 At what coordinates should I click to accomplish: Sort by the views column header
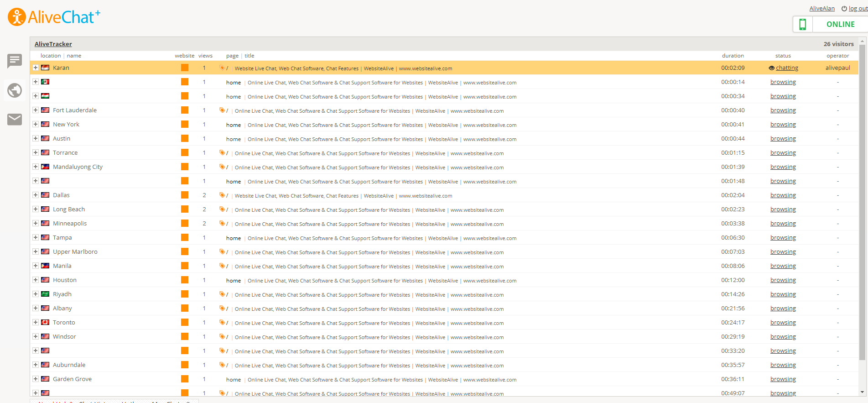205,56
